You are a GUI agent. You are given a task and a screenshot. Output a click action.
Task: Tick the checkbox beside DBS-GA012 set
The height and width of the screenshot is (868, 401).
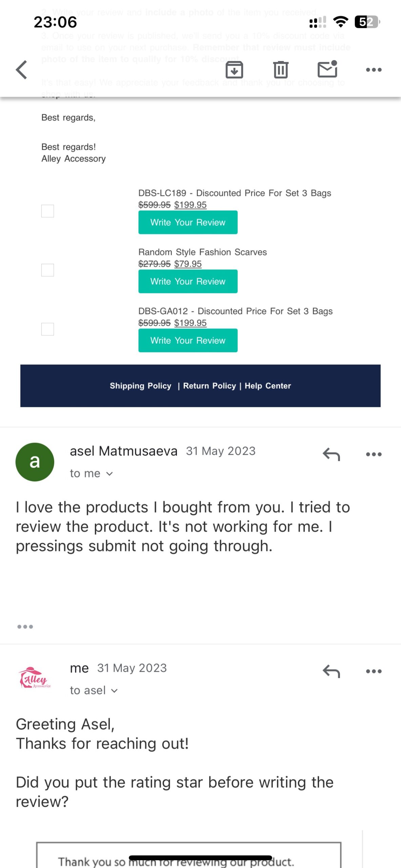pos(47,329)
